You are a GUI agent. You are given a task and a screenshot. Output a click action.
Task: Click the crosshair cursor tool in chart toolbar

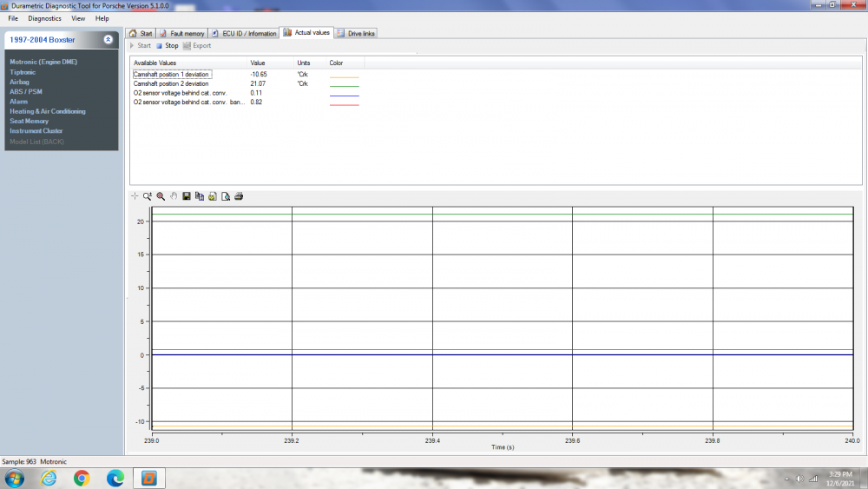click(x=135, y=196)
